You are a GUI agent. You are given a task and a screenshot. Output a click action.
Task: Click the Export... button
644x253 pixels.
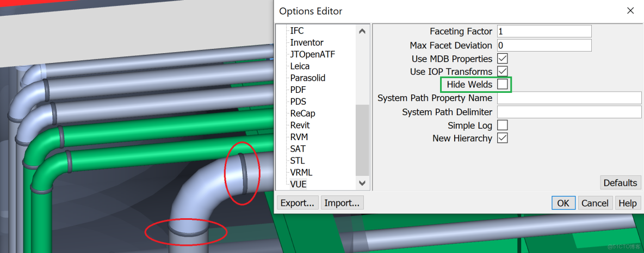click(x=298, y=203)
